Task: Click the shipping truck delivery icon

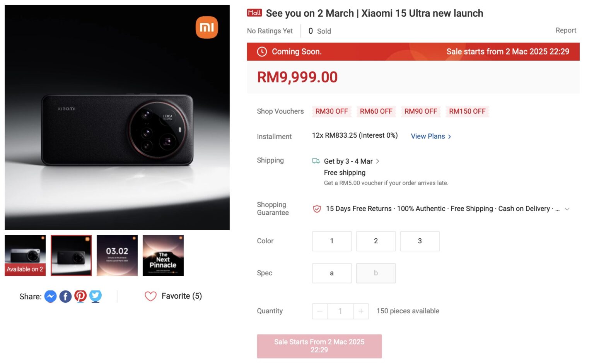Action: point(316,161)
